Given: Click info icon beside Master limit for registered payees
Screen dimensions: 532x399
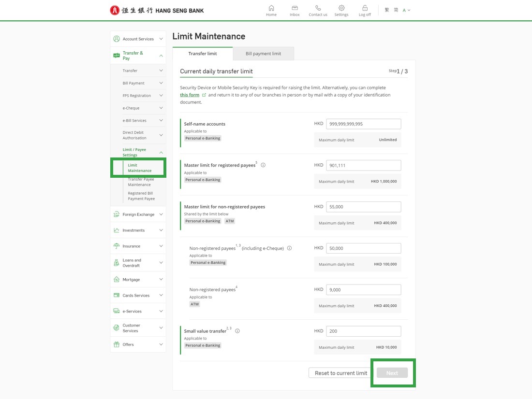Looking at the screenshot, I should coord(263,165).
